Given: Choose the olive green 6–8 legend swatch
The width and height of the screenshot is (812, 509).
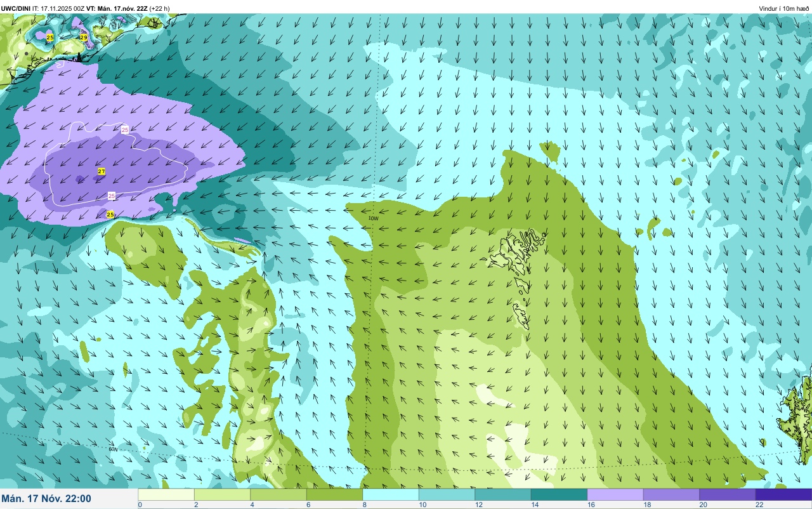Looking at the screenshot, I should point(334,494).
